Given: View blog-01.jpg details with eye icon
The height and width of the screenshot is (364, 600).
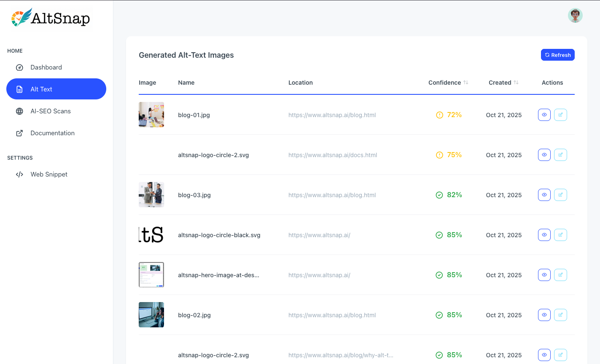Looking at the screenshot, I should [x=544, y=115].
